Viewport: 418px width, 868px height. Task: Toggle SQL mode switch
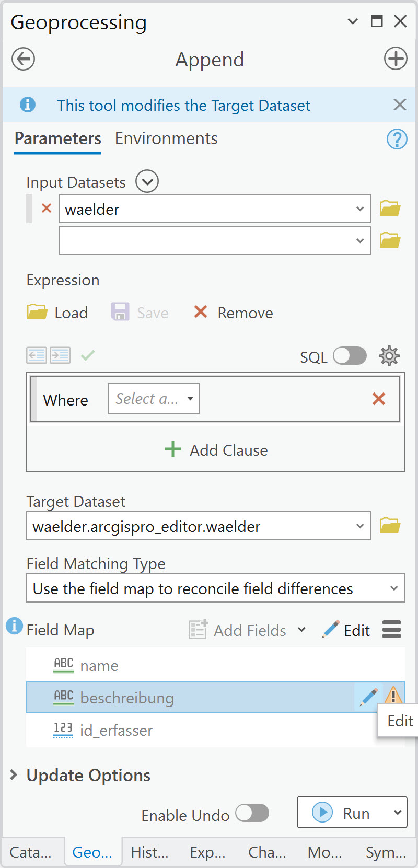(350, 356)
